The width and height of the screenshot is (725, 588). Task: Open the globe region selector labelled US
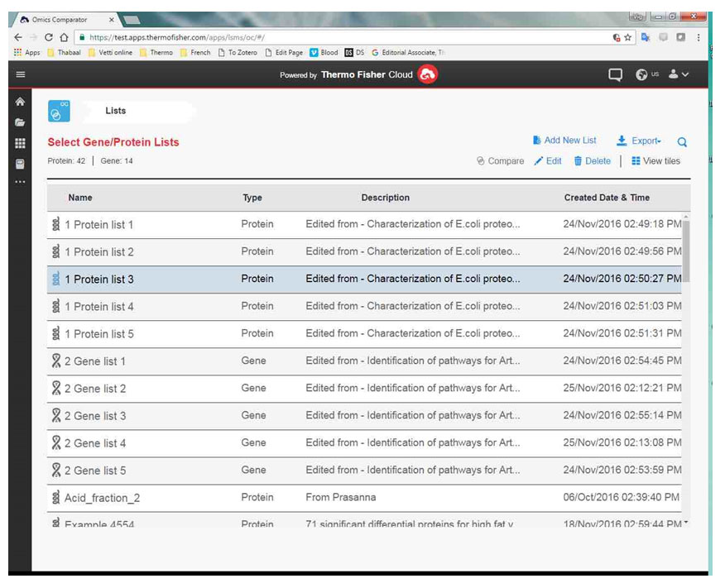(x=647, y=74)
